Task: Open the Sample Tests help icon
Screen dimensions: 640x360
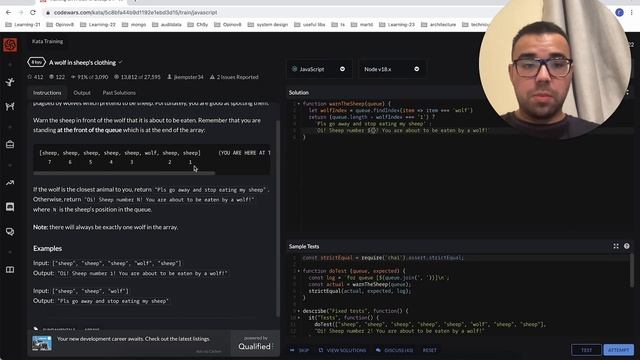Action: point(627,246)
